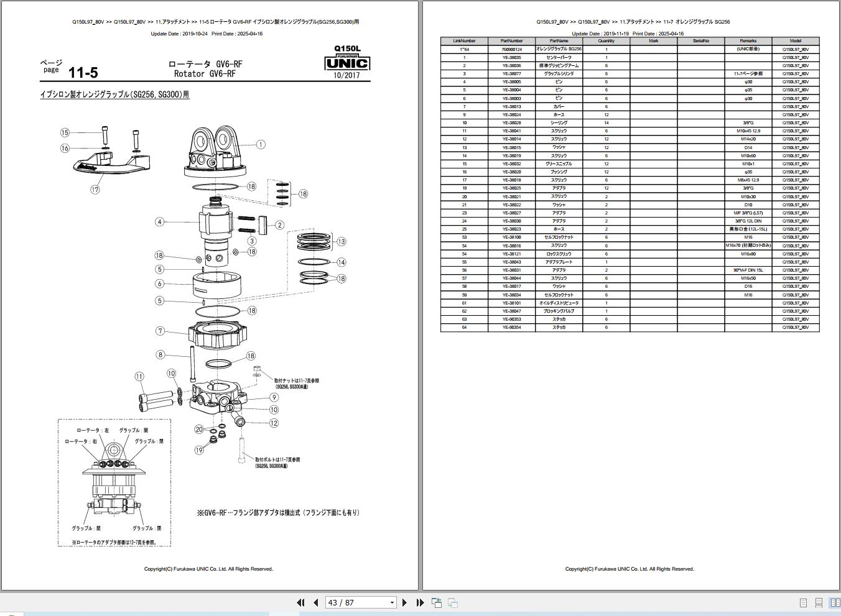This screenshot has height=616, width=841.
Task: Select part number YE-38077 cell
Action: (x=511, y=73)
